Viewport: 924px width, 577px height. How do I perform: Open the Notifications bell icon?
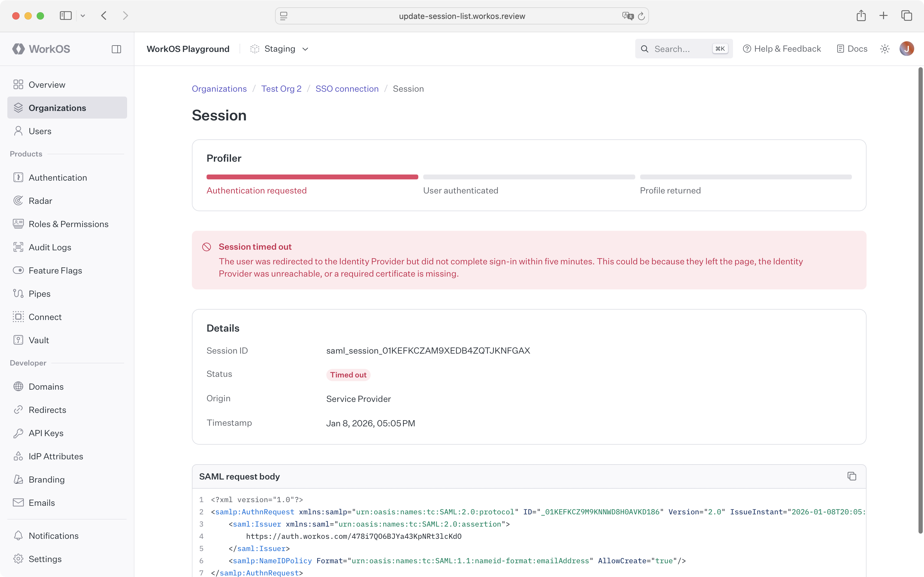click(x=18, y=535)
